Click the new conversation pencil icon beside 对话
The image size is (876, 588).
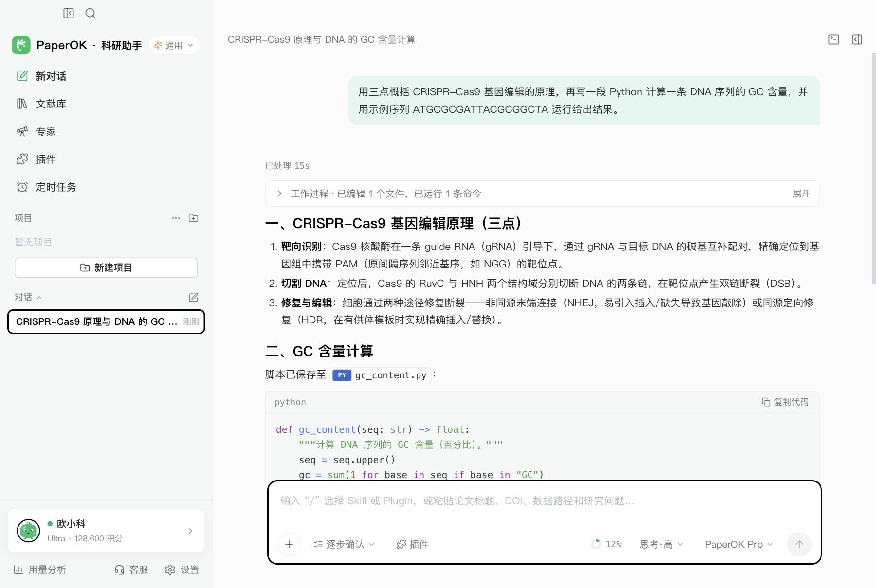tap(193, 297)
